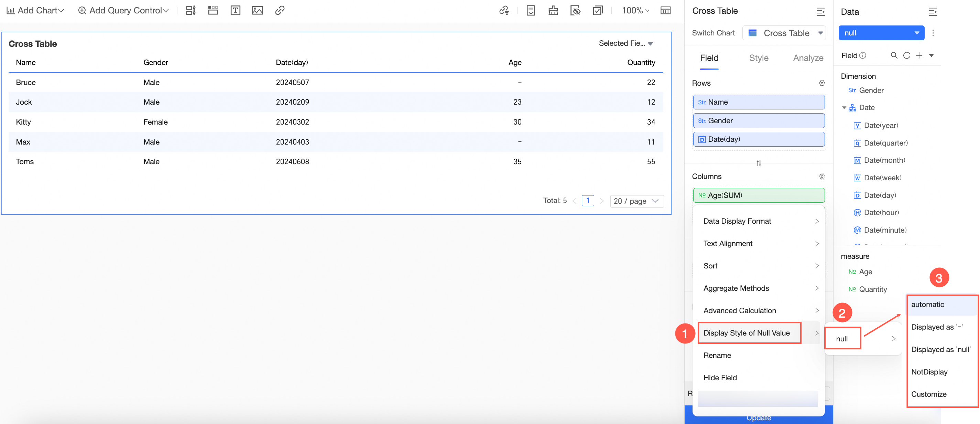Select the Customize null display option

tap(929, 394)
